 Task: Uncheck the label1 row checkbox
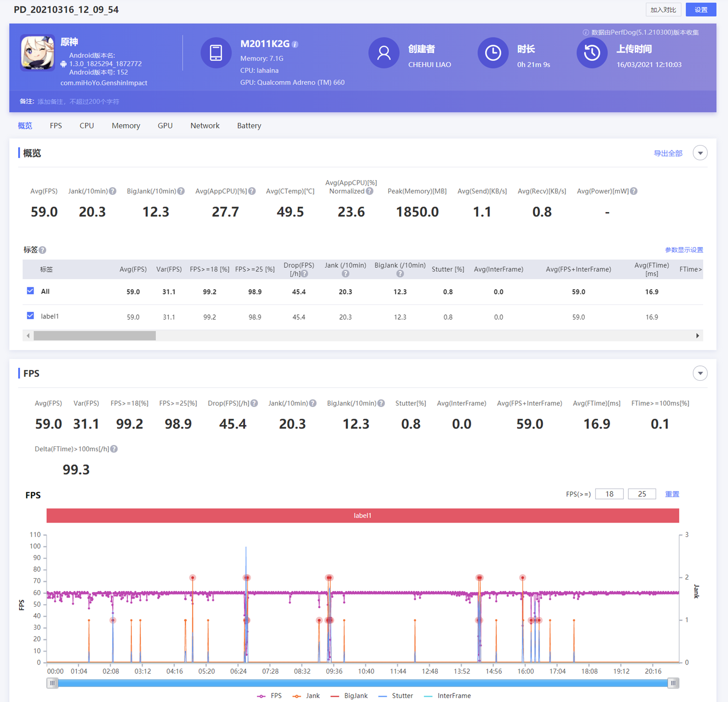click(30, 316)
